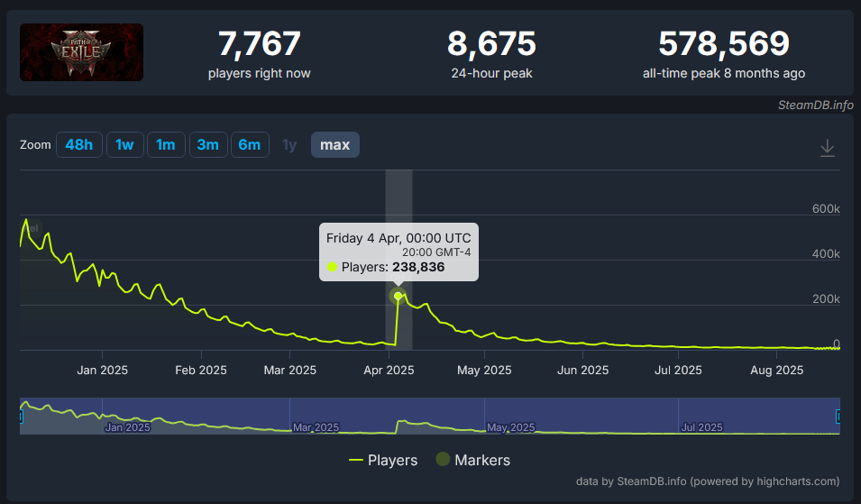Screen dimensions: 861x504
Task: Click the '24-hour peak' label
Action: 491,74
